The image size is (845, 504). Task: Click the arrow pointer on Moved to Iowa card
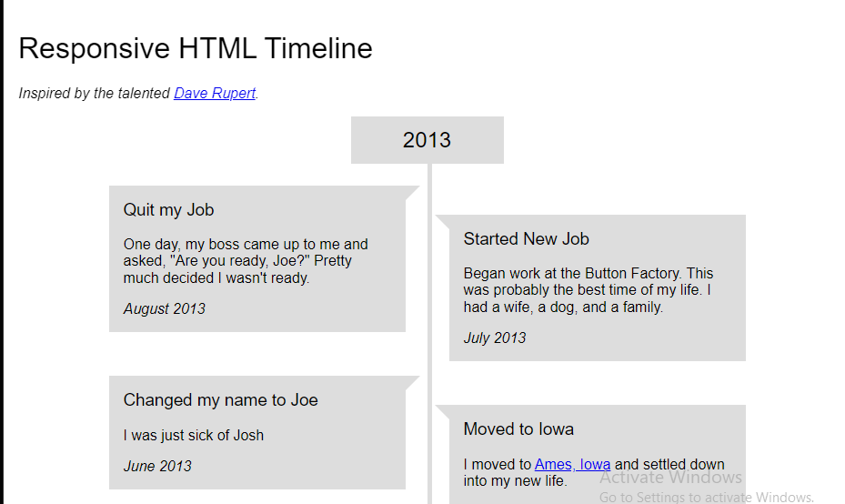tap(442, 412)
